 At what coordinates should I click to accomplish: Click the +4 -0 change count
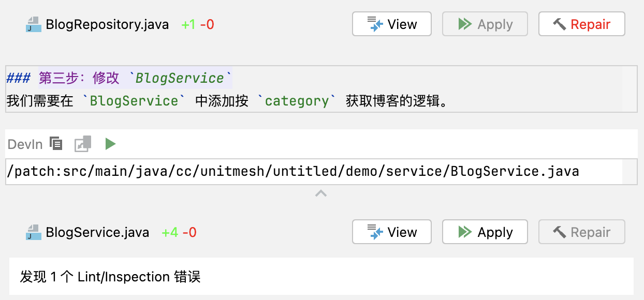click(179, 232)
